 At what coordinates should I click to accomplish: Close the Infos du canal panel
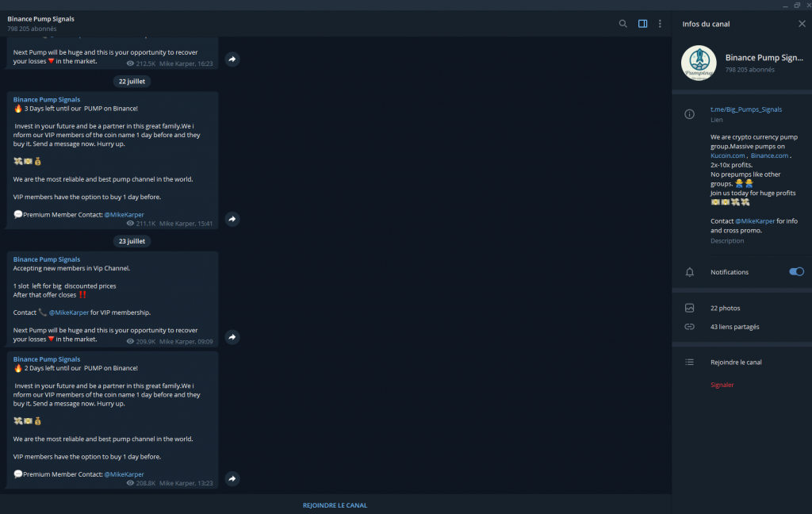pos(801,24)
